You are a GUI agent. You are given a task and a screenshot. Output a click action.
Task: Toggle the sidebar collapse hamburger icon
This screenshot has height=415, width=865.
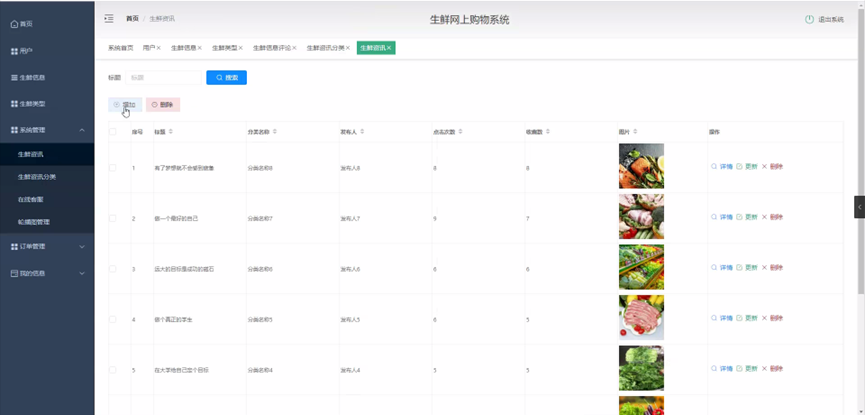coord(109,19)
